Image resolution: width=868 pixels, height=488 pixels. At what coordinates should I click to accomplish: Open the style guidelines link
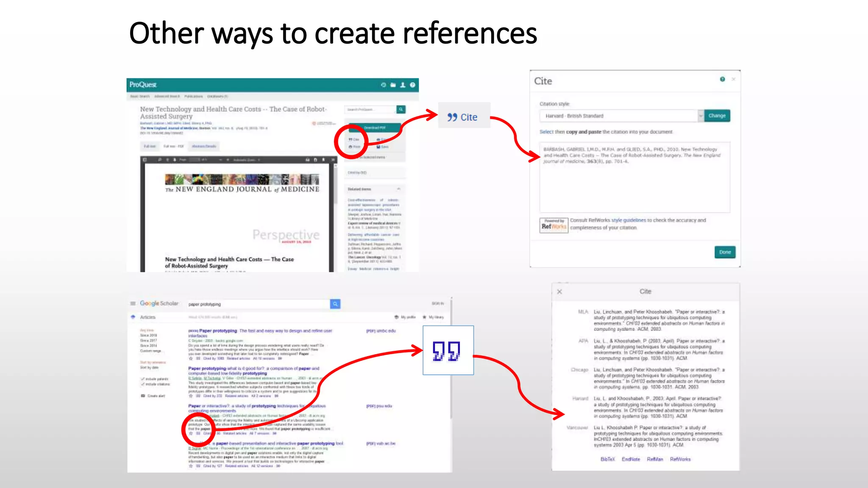(629, 220)
